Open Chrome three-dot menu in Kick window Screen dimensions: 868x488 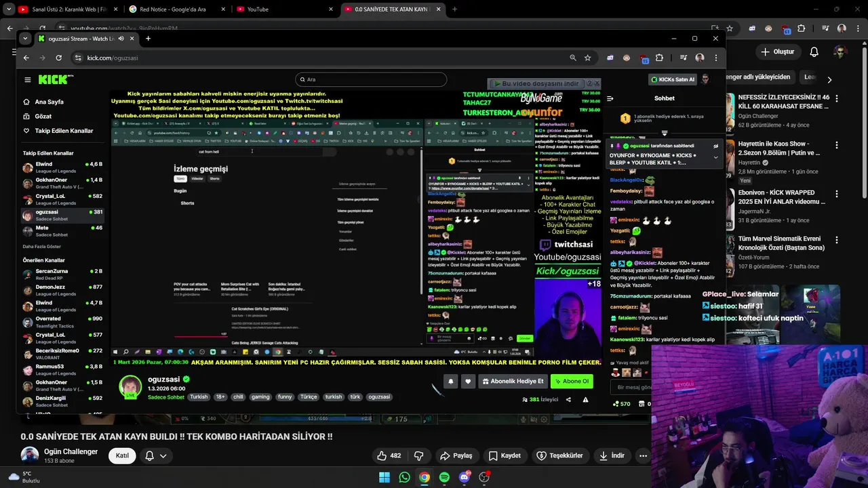(715, 58)
